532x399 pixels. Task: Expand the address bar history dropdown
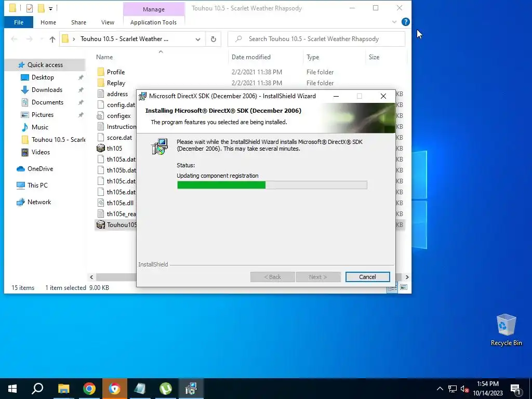(198, 39)
